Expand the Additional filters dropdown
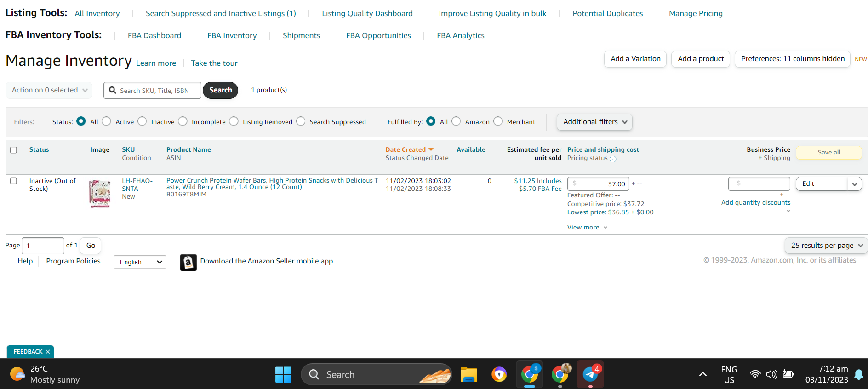The width and height of the screenshot is (868, 389). tap(594, 122)
